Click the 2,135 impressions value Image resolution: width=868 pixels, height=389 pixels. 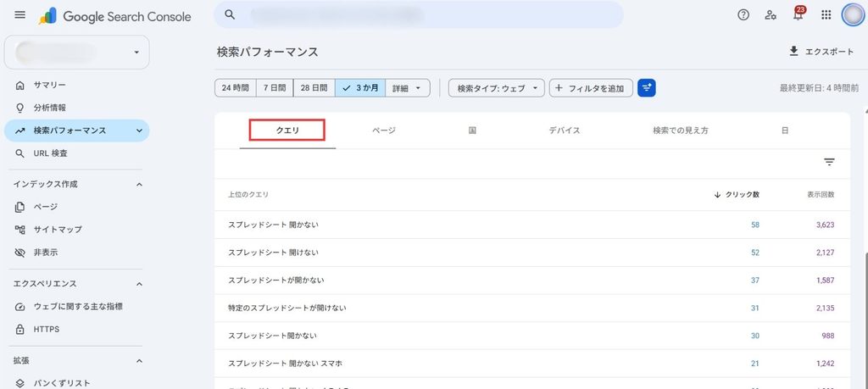click(x=825, y=308)
